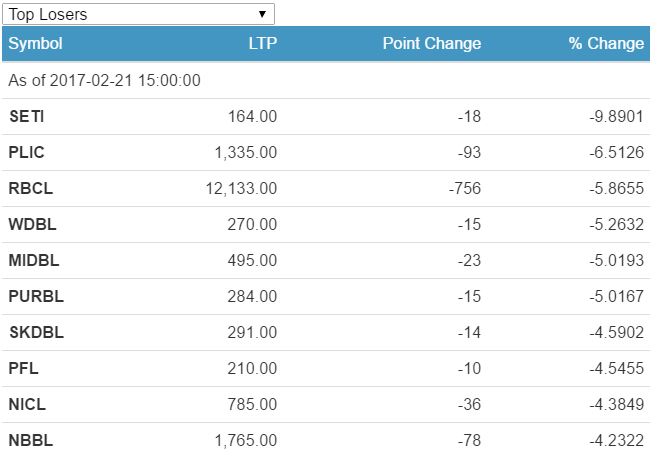Select the SKDBL symbol link

[x=36, y=332]
